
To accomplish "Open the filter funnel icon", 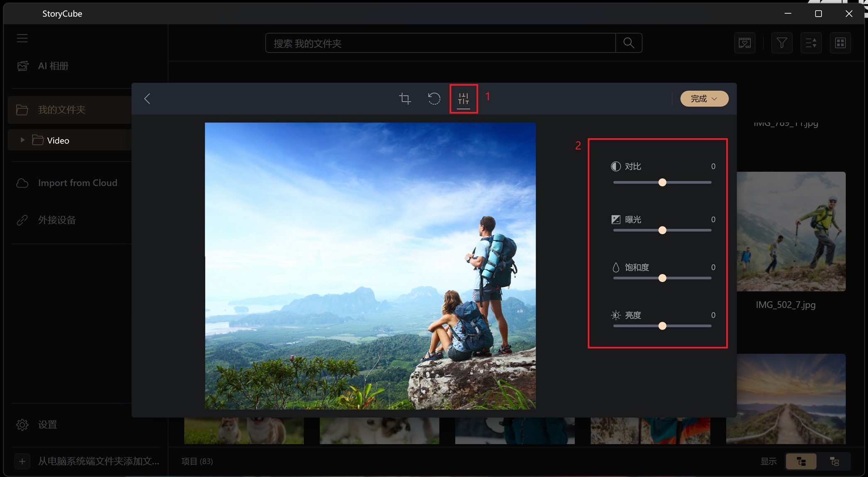I will pyautogui.click(x=782, y=43).
